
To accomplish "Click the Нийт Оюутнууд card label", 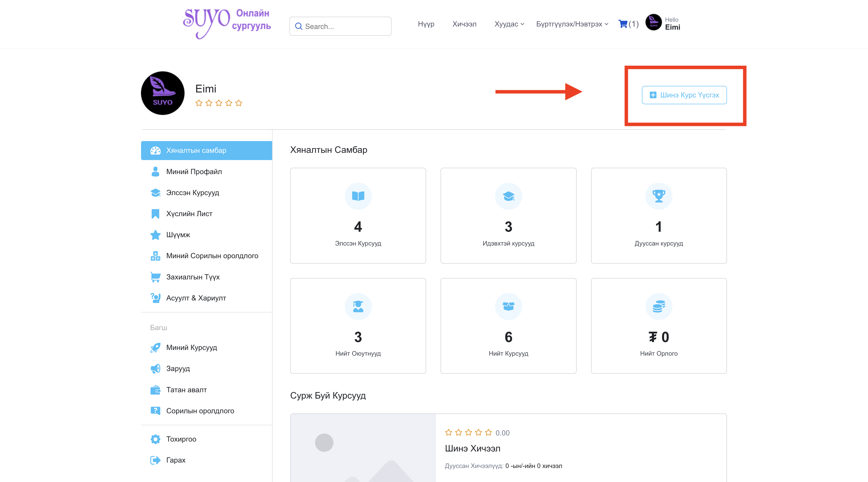I will coord(358,354).
